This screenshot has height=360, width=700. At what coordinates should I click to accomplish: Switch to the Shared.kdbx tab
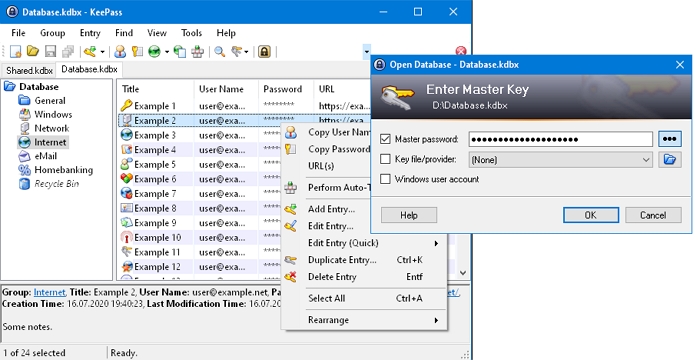pyautogui.click(x=29, y=71)
